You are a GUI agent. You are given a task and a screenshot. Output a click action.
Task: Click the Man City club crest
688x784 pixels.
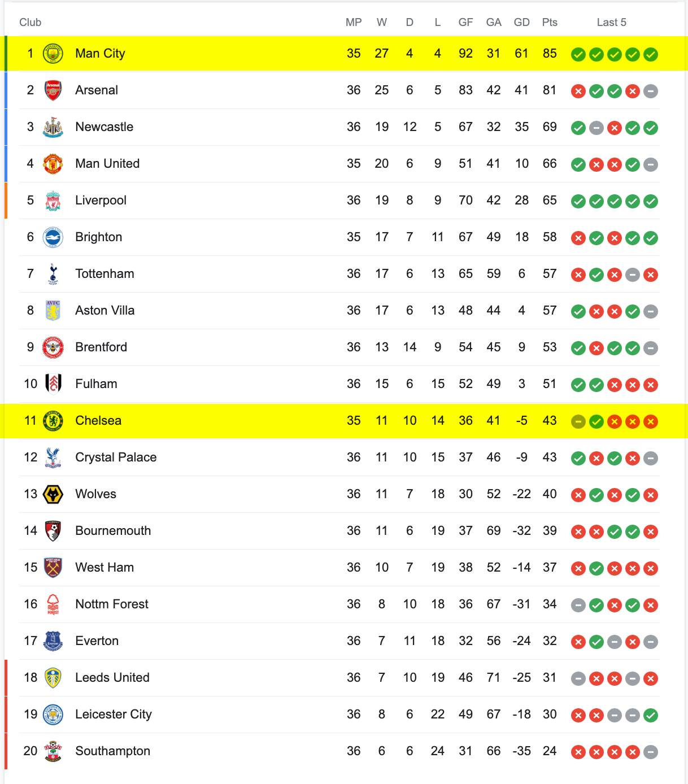(x=53, y=54)
